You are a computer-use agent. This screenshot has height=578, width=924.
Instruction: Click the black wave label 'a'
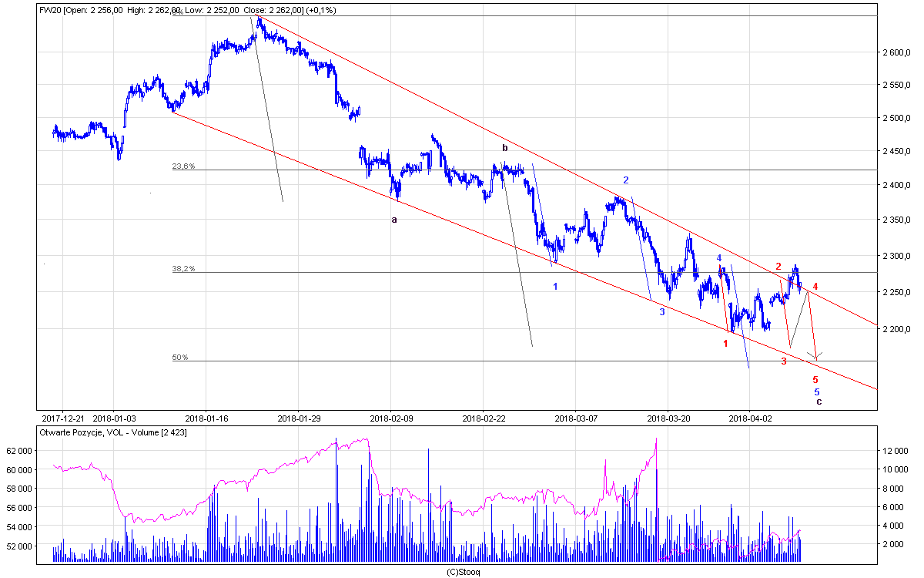pyautogui.click(x=394, y=220)
